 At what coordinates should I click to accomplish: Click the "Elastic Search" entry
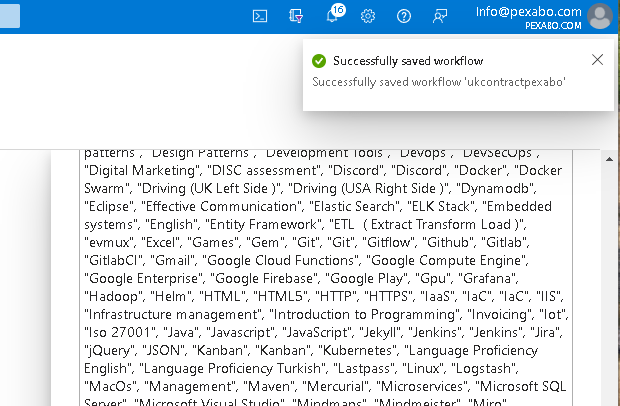(x=355, y=206)
